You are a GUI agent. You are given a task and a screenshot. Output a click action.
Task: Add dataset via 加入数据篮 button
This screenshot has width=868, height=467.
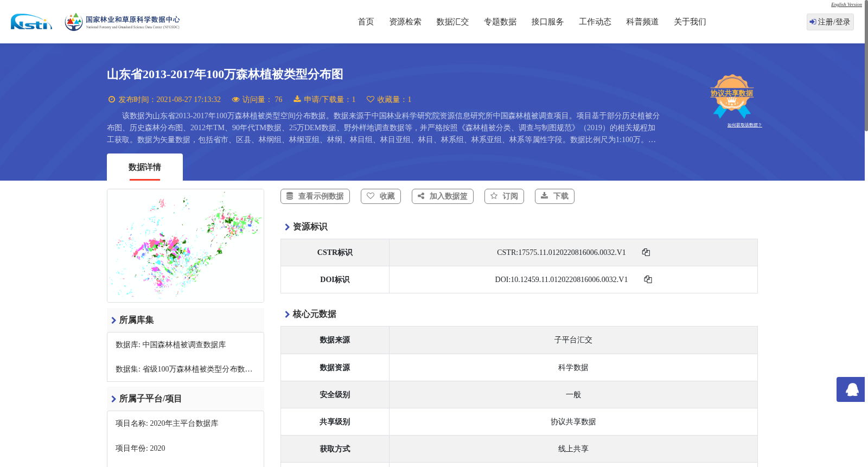coord(443,196)
